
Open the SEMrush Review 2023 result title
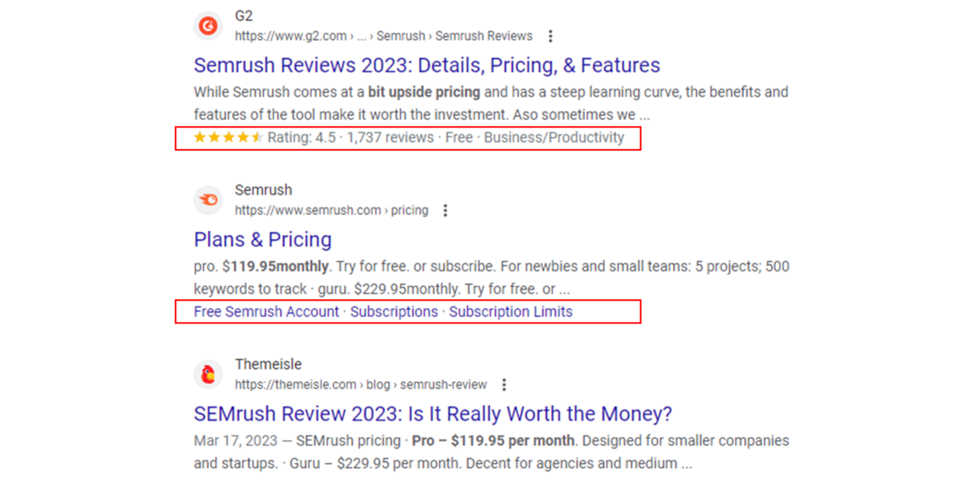pos(431,413)
